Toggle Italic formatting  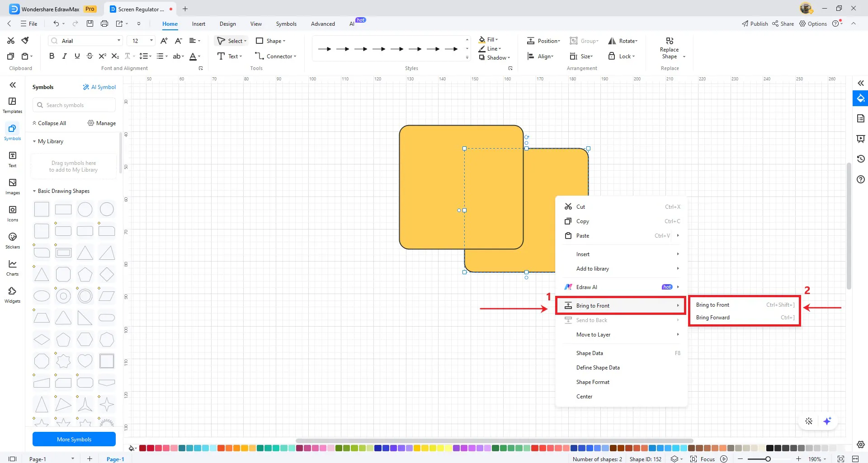(65, 56)
